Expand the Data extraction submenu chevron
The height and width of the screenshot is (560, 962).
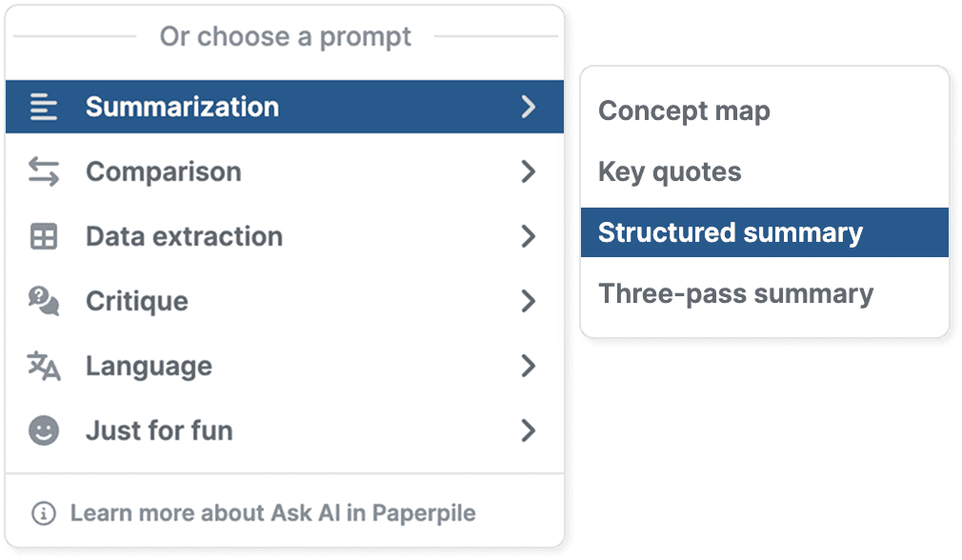click(x=529, y=237)
